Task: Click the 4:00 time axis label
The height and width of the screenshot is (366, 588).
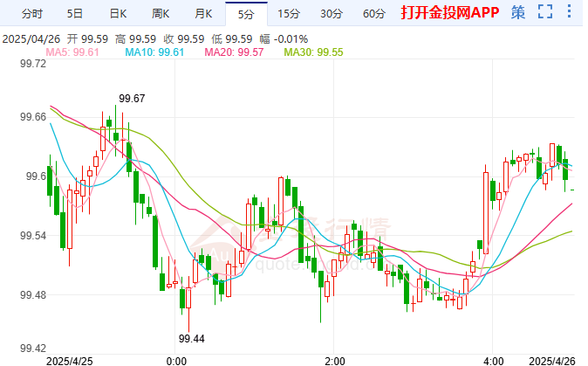Action: point(494,361)
